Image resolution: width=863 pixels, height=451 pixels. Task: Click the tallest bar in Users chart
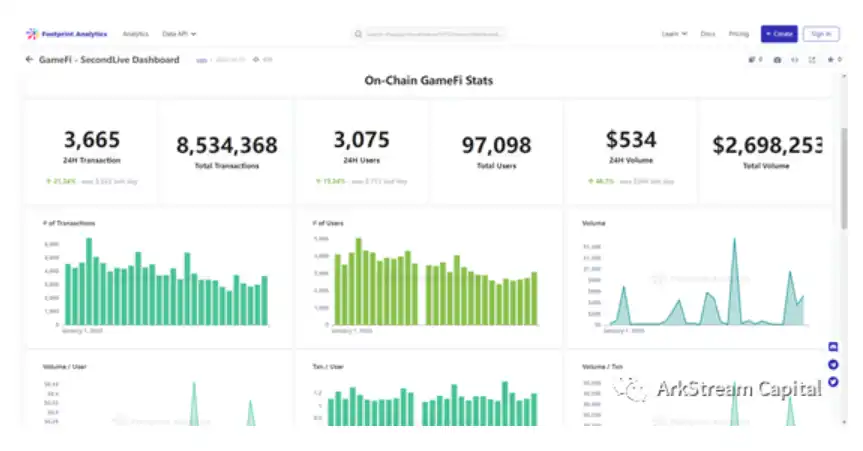point(359,281)
